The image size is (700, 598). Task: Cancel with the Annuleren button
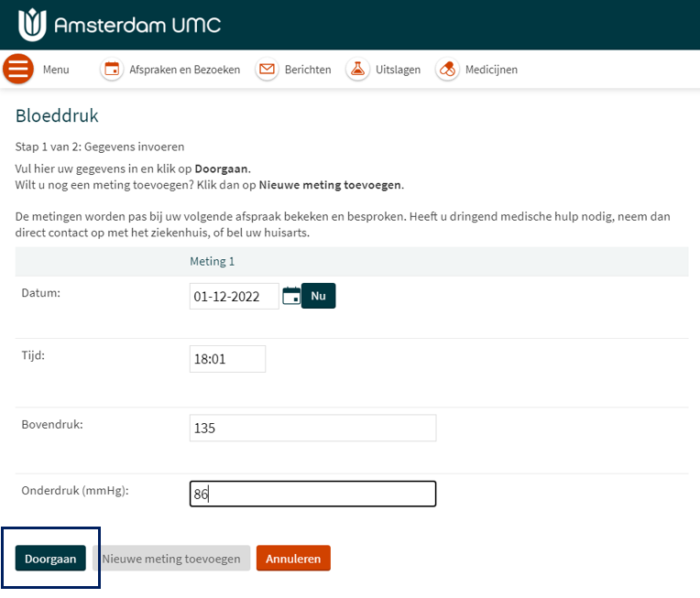point(293,559)
